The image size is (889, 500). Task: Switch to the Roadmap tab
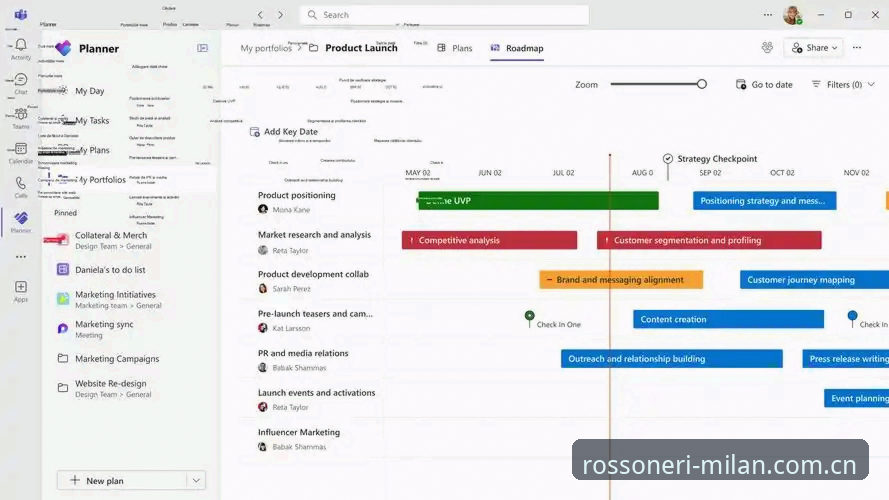point(517,48)
